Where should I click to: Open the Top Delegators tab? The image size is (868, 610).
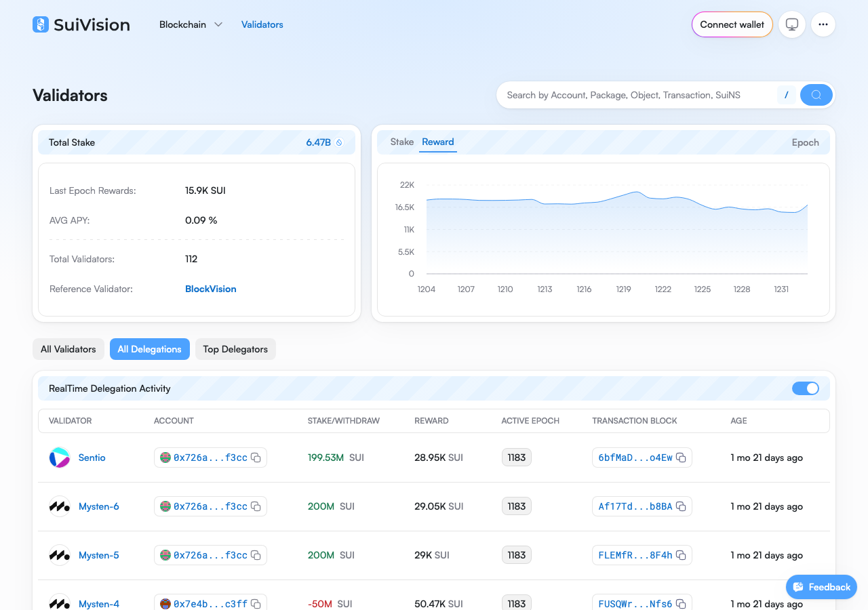click(235, 349)
